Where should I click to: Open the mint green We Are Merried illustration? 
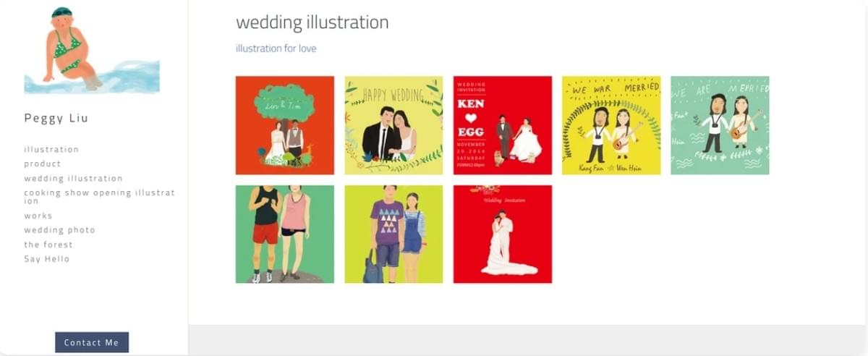(x=720, y=125)
